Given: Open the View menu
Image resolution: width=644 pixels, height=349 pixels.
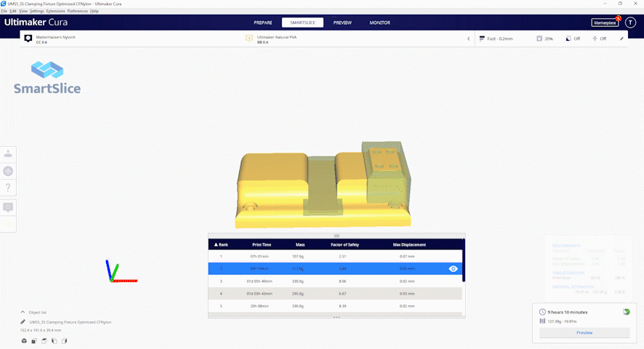Looking at the screenshot, I should tap(23, 11).
